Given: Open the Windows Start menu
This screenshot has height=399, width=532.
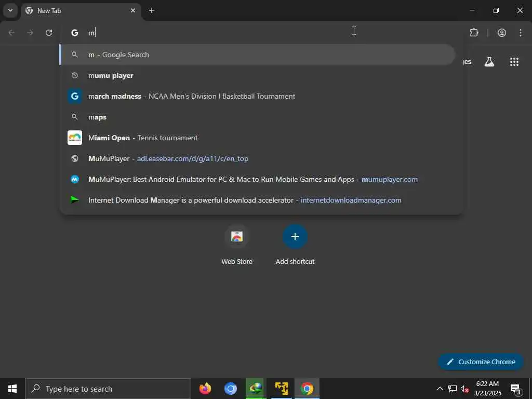Looking at the screenshot, I should click(x=12, y=389).
